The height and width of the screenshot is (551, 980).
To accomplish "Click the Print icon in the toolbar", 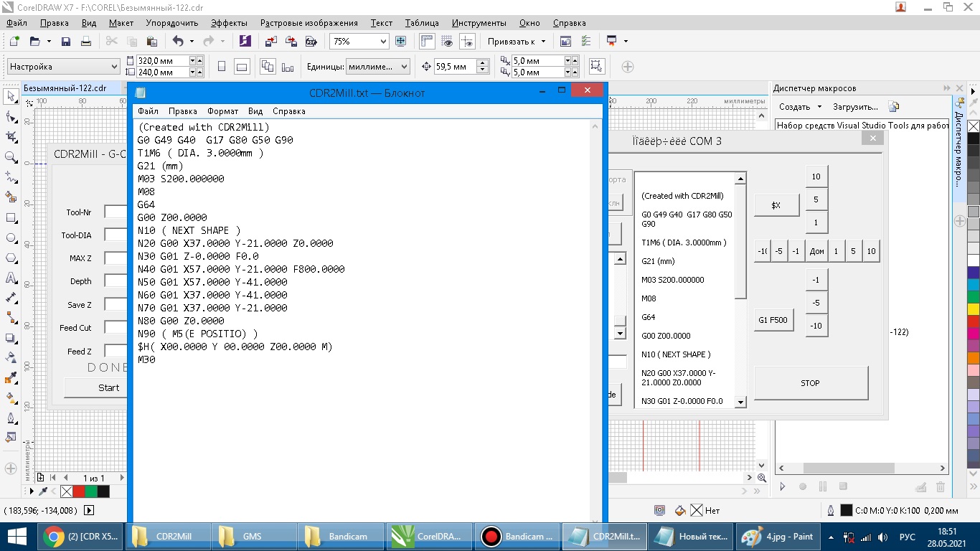I will click(x=86, y=42).
